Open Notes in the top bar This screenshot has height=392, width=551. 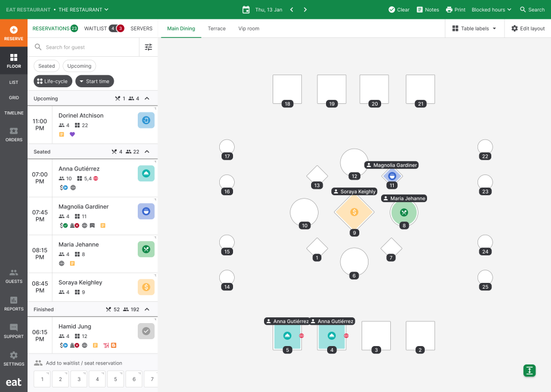pyautogui.click(x=428, y=10)
